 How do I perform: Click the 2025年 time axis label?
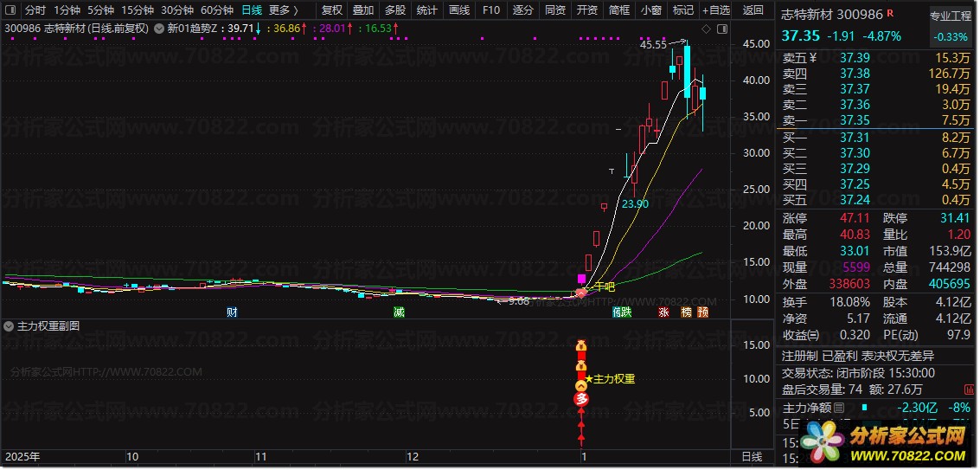(22, 457)
